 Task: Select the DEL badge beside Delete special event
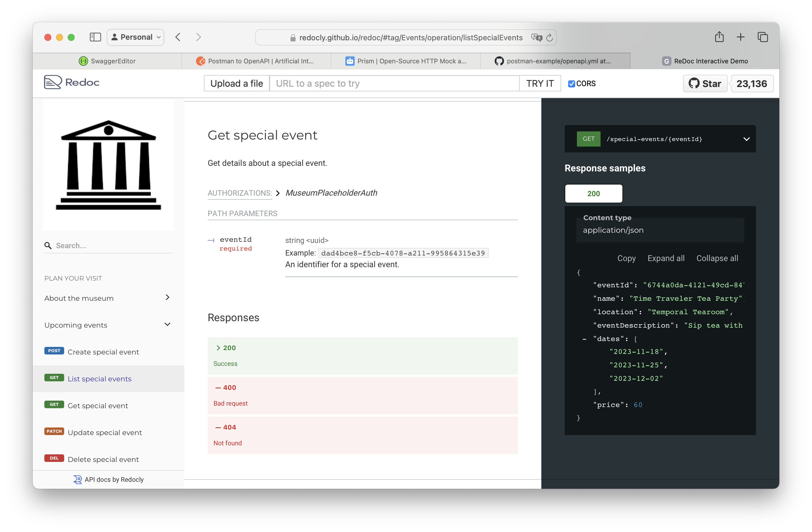(54, 459)
